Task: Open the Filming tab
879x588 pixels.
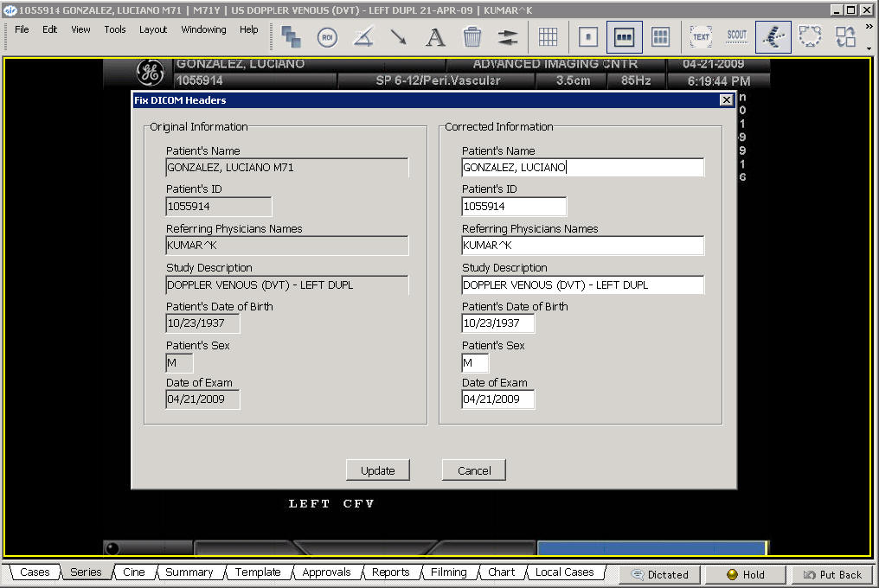Action: [x=448, y=572]
